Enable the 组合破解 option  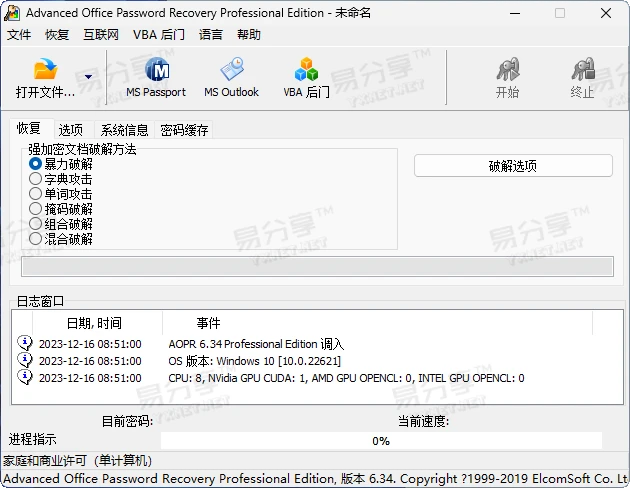coord(35,224)
